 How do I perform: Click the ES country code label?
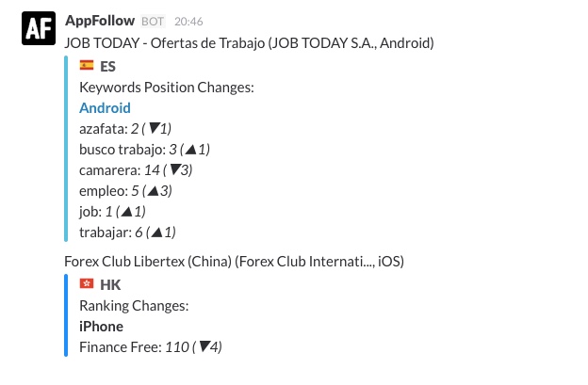click(x=108, y=66)
